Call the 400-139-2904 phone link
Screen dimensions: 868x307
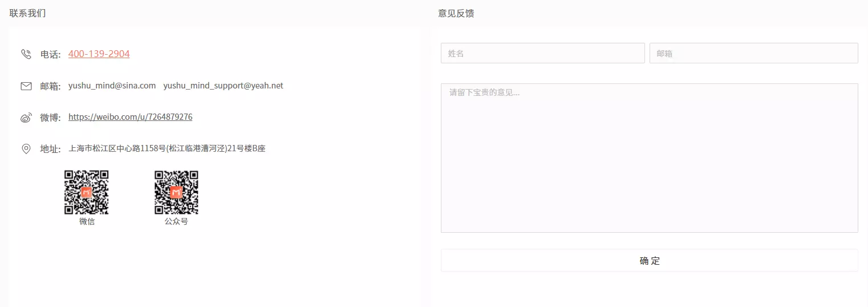(x=99, y=54)
